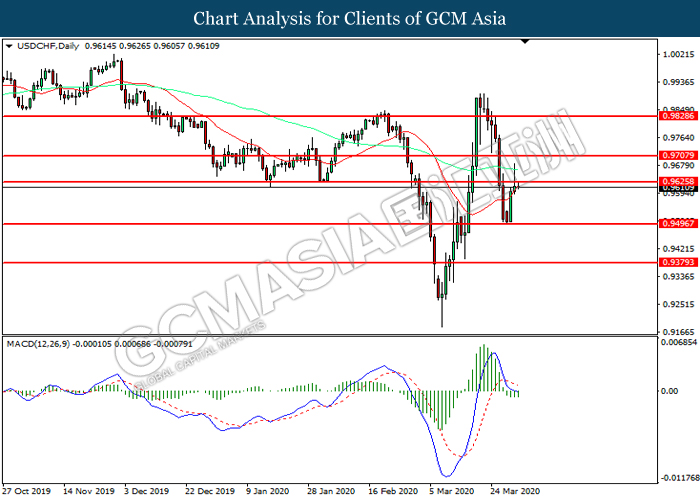Click the 0.93365 price axis value
The image size is (700, 500).
click(679, 277)
